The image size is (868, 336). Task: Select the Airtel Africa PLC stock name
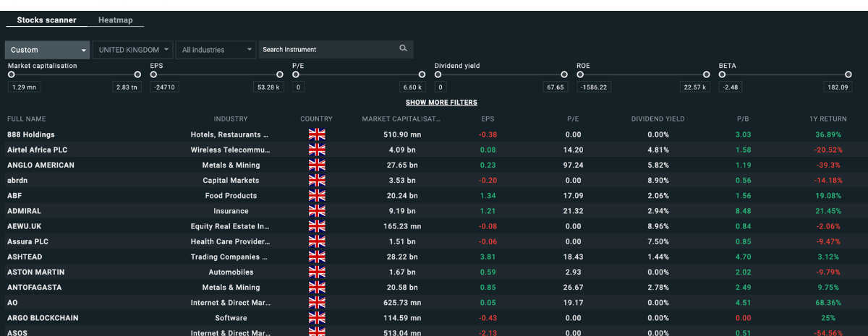[x=37, y=150]
